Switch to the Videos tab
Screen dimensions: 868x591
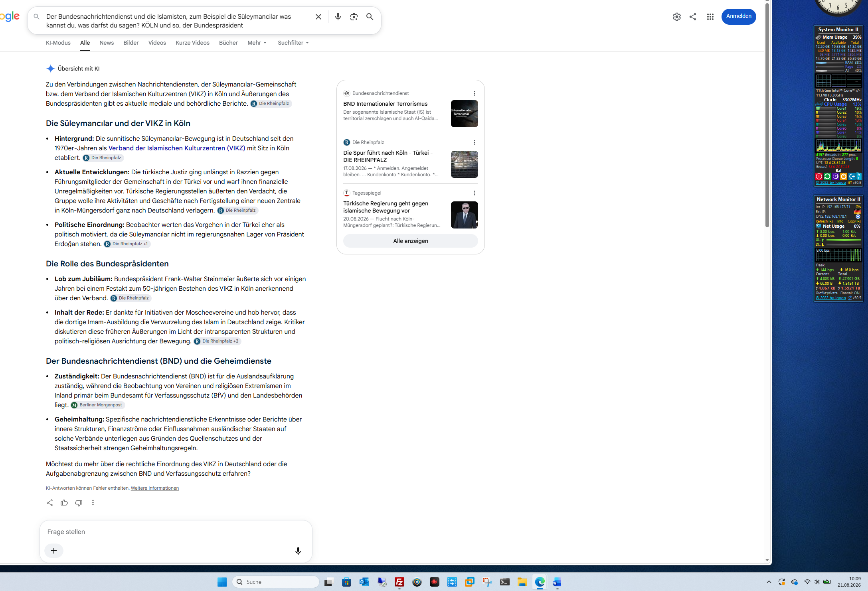[157, 43]
